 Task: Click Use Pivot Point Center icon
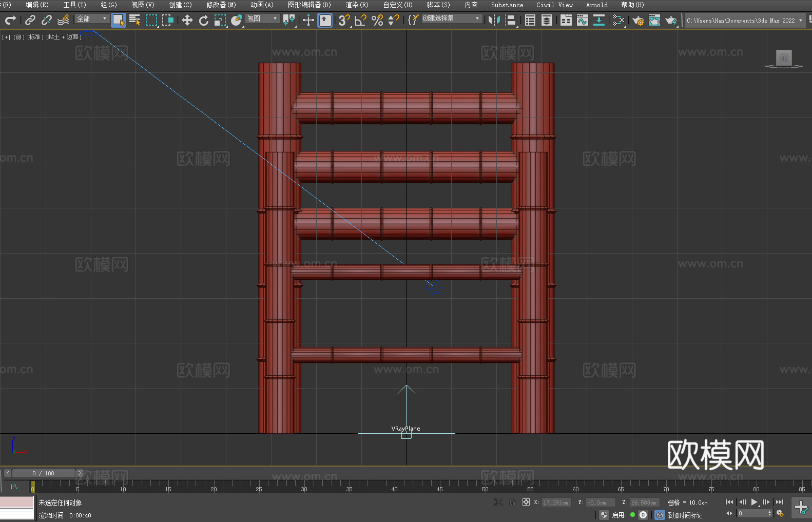click(289, 20)
